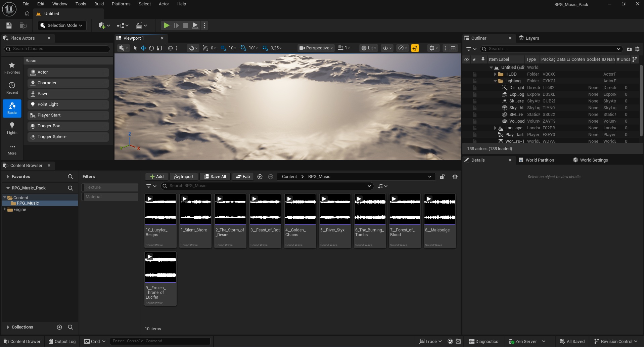
Task: Click the Advance frame step button
Action: click(x=176, y=26)
